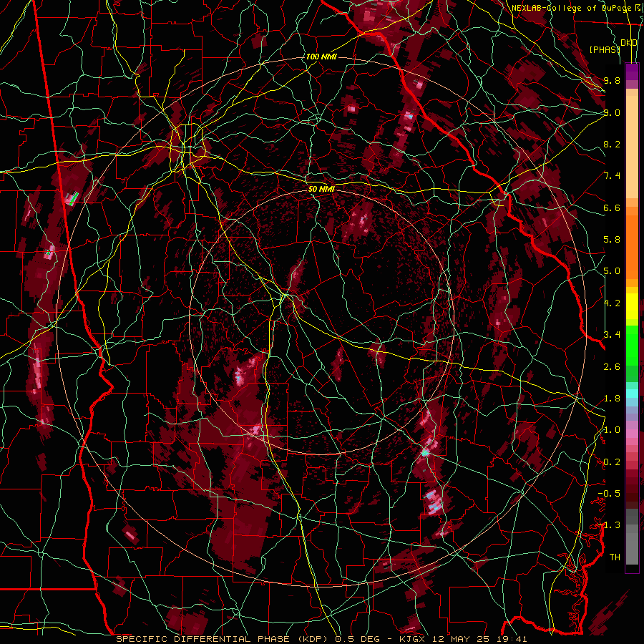Click the 3.4 value on the legend

click(x=612, y=335)
